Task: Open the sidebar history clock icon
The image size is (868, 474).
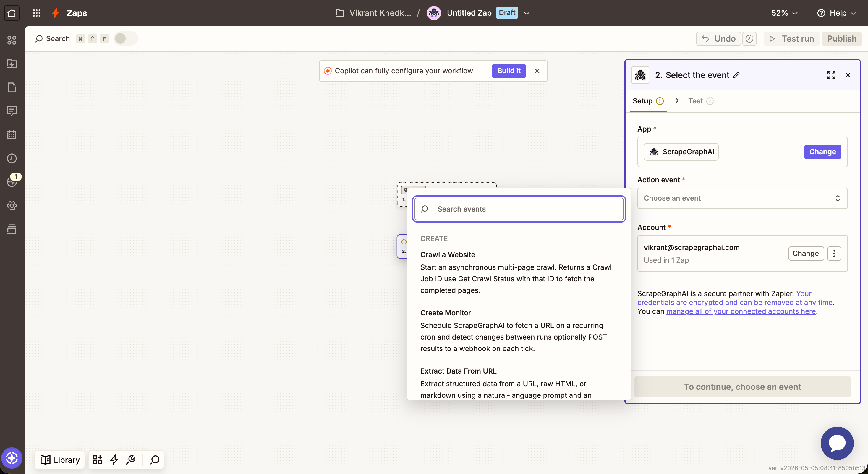Action: [12, 158]
